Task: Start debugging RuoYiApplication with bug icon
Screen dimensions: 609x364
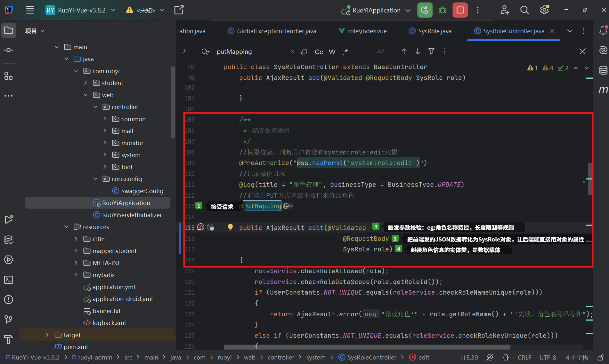Action: click(443, 10)
